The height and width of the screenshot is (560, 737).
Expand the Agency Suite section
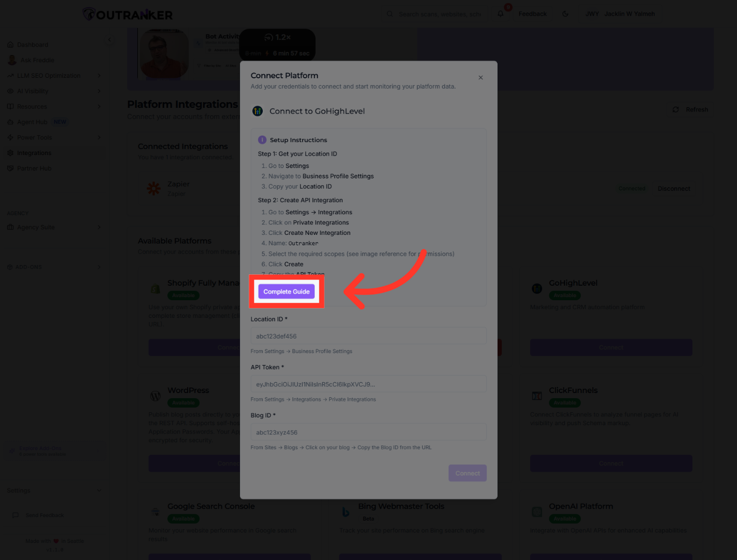coord(98,227)
